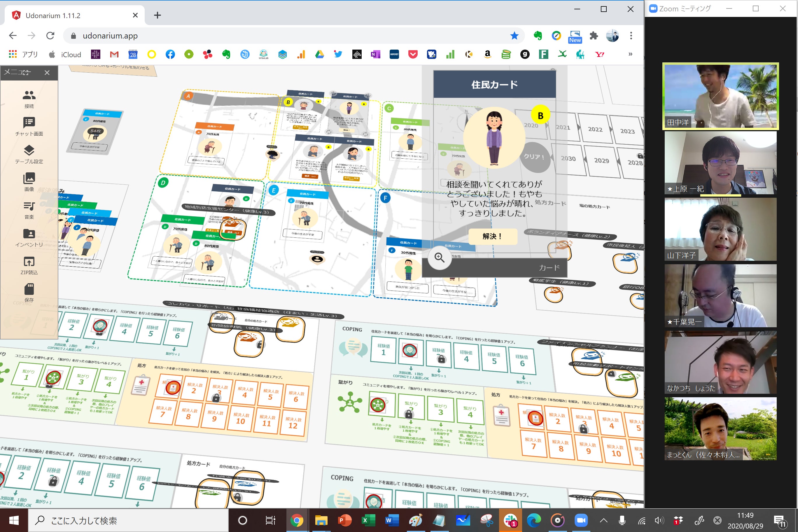Open Chrome's three-dot menu
Image resolution: width=798 pixels, height=532 pixels.
631,36
